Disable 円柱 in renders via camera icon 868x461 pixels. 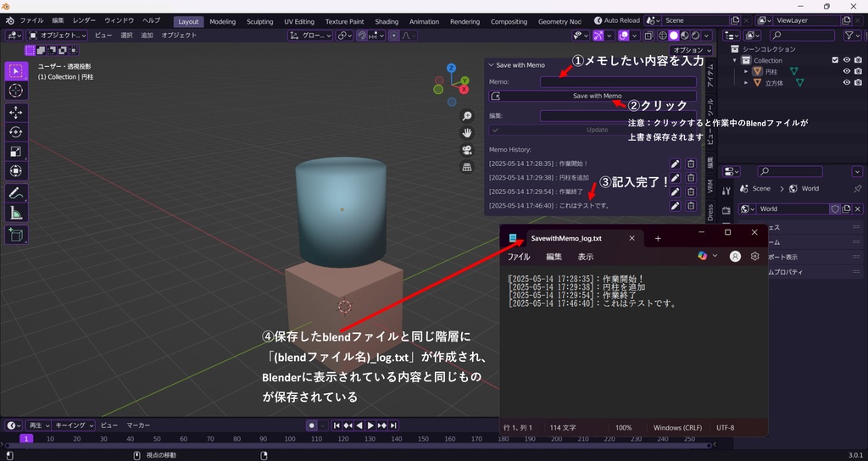858,71
